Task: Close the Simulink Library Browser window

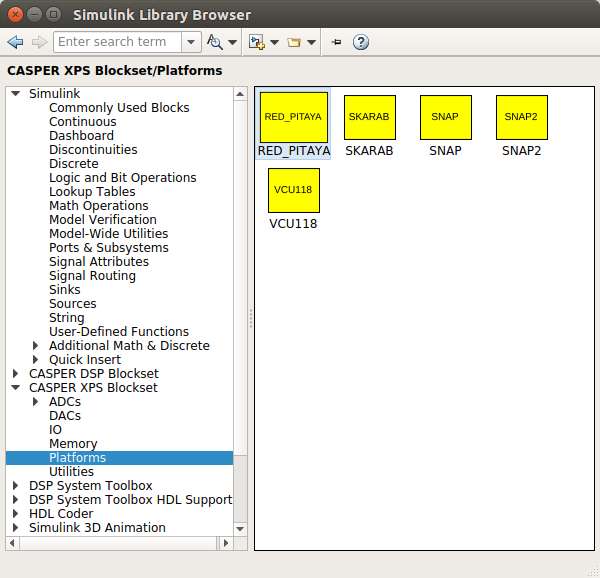Action: (x=15, y=15)
